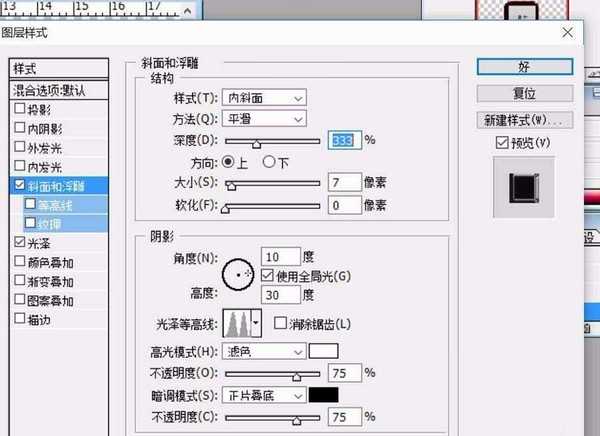600x436 pixels.
Task: Expand the gloss contour picker arrow
Action: click(x=256, y=322)
